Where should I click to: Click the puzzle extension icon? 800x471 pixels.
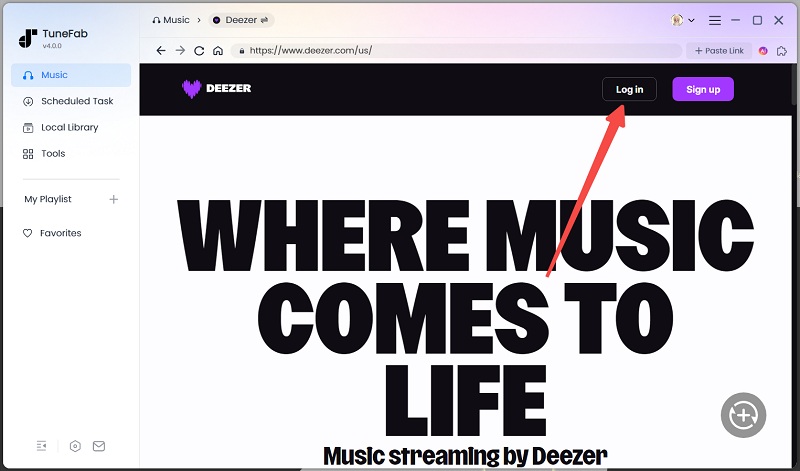[x=782, y=50]
